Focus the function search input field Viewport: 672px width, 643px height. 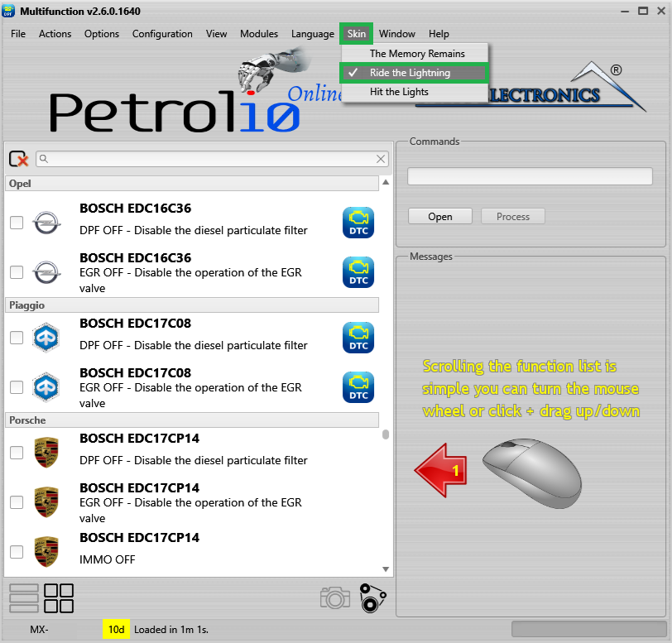pos(212,159)
